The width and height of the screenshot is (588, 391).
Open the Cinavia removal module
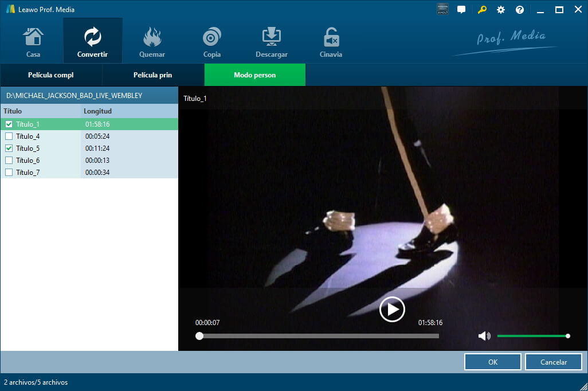point(331,42)
